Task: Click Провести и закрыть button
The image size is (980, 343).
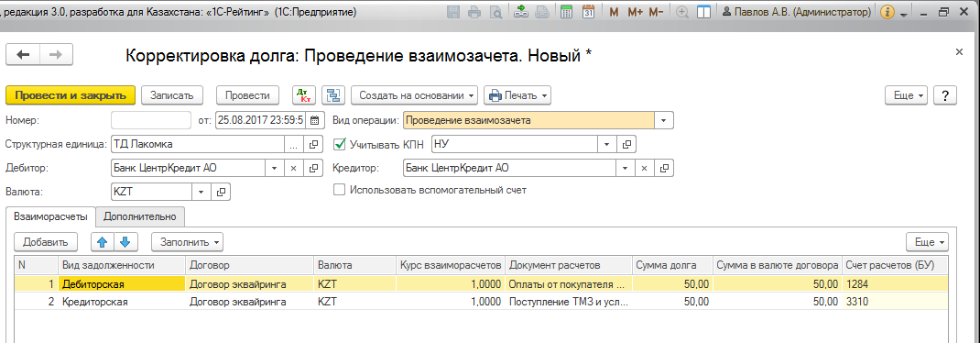Action: pos(71,95)
